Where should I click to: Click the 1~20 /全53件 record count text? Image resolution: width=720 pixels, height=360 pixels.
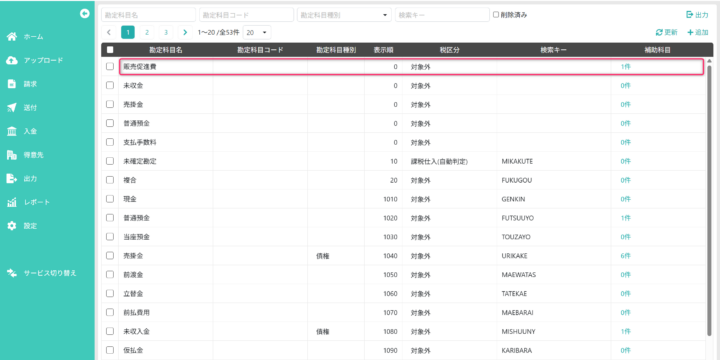point(218,33)
